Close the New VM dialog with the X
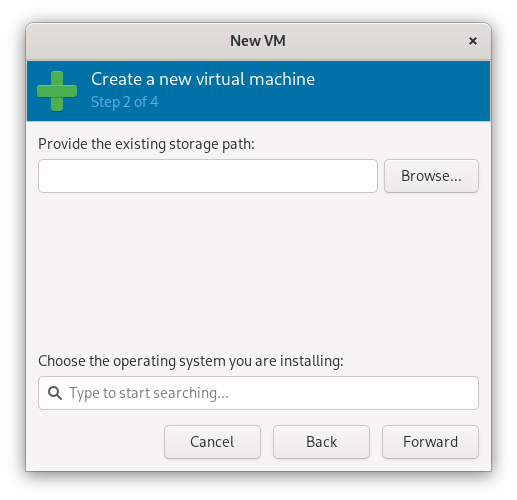The image size is (517, 500). pos(473,41)
